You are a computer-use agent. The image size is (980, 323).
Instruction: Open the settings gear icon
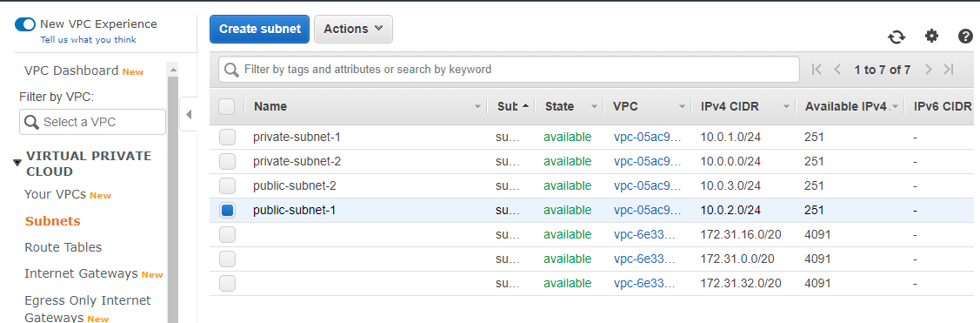pos(932,37)
